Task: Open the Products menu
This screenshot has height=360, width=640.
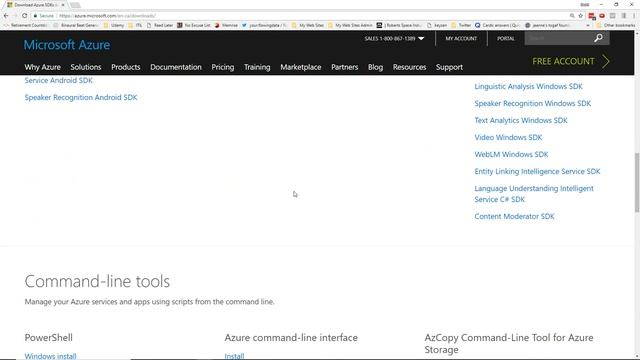Action: [x=126, y=67]
